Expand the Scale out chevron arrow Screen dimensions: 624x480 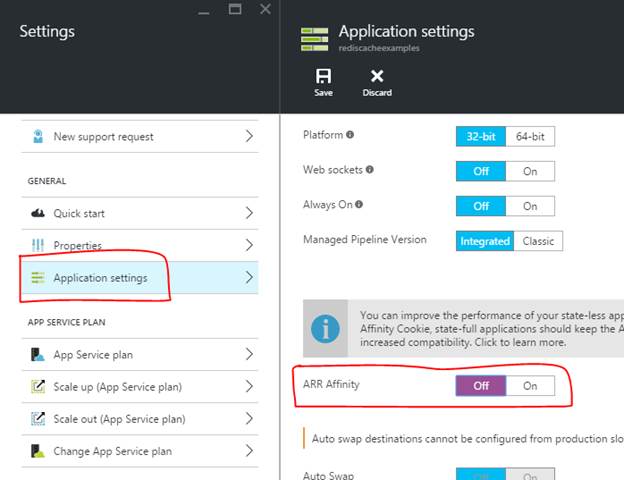tap(249, 418)
